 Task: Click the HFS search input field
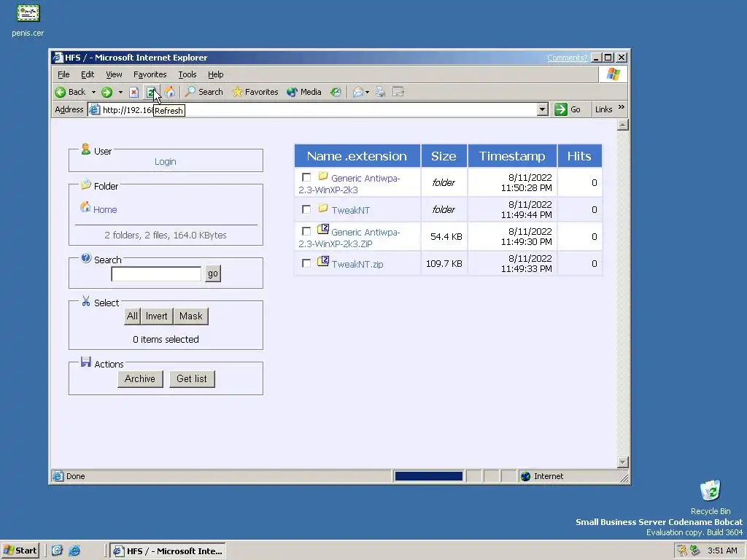tap(156, 274)
